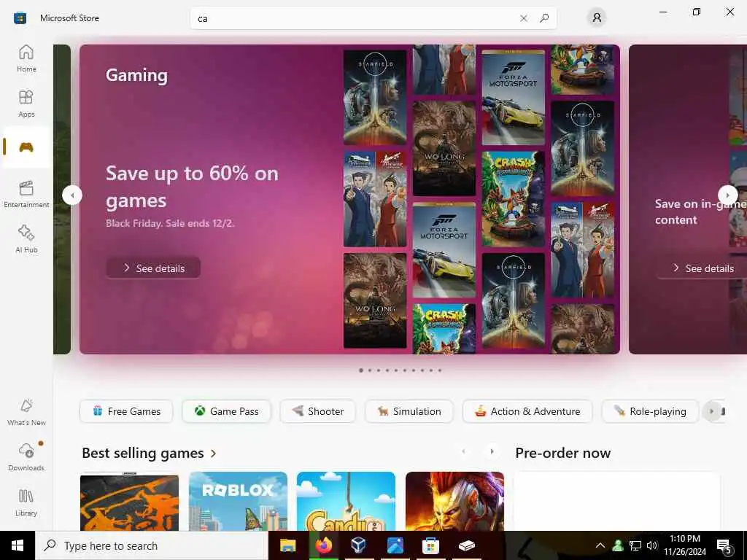Click the taskbar search box
Screen dimensions: 747x560
click(152, 545)
